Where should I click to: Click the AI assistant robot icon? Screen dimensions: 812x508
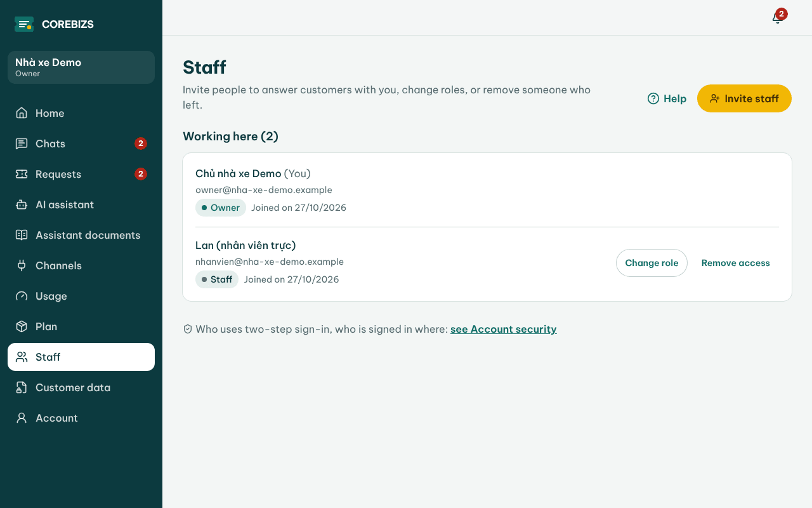point(22,204)
